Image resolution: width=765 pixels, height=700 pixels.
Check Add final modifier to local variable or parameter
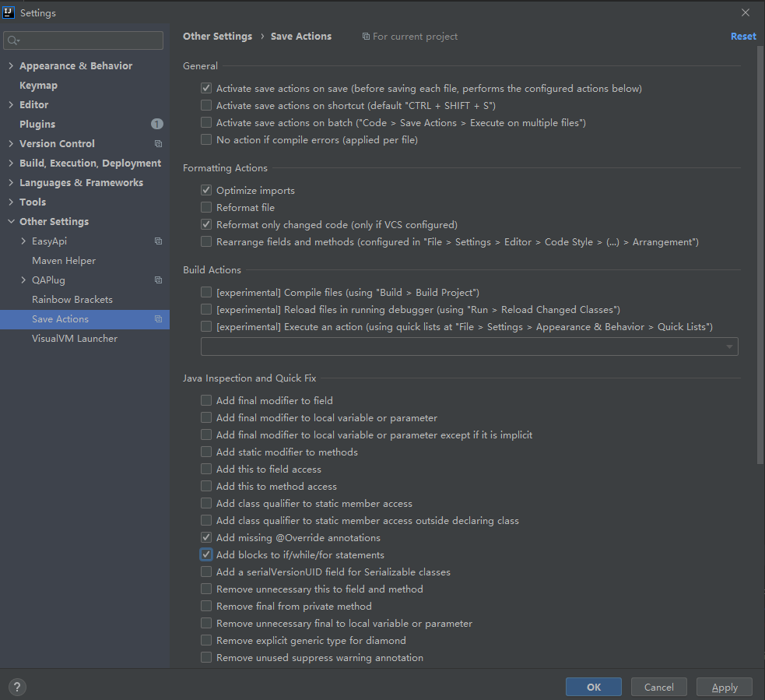[206, 418]
